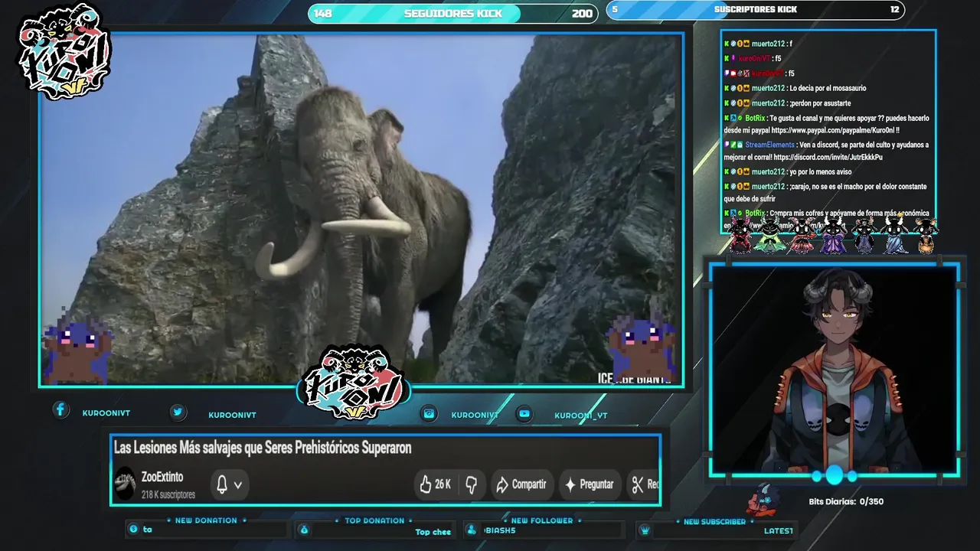Click the Facebook icon beside KUROONIVT

click(x=60, y=410)
